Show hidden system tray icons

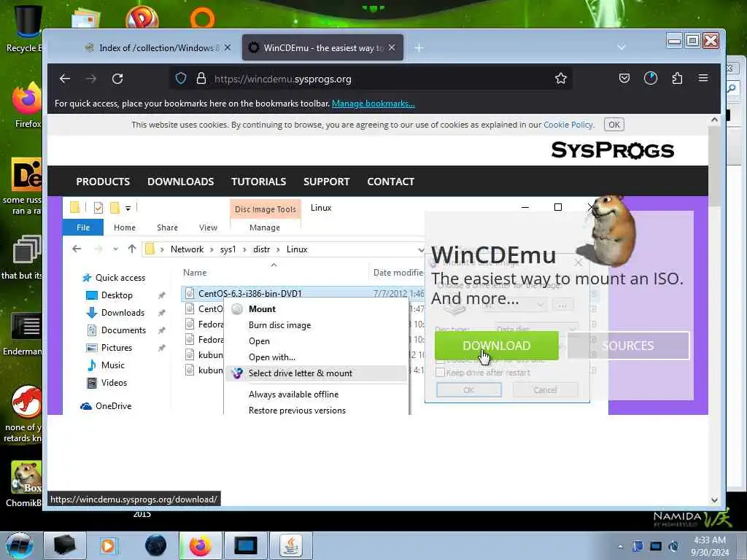pos(620,546)
